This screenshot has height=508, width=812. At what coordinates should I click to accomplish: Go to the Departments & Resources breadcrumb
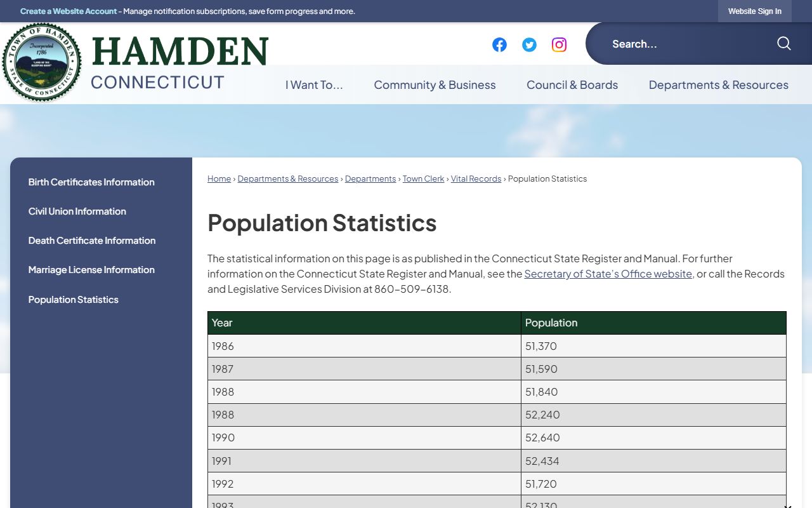point(288,178)
